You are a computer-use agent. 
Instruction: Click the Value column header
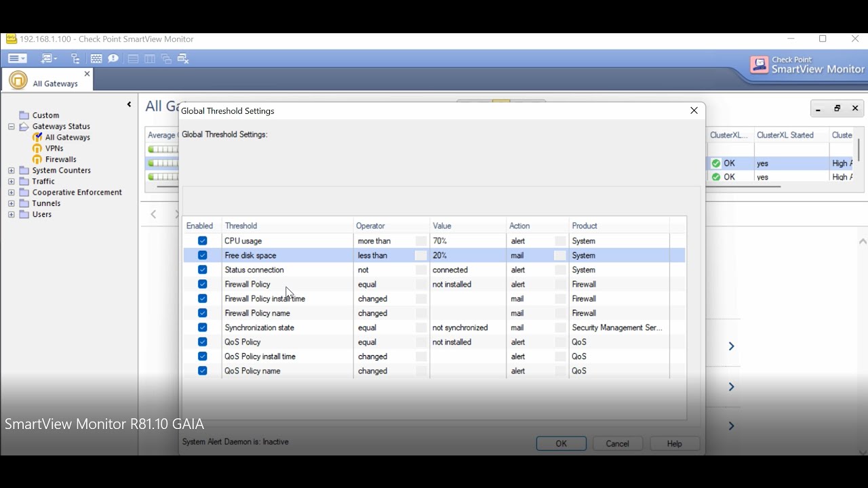click(468, 226)
